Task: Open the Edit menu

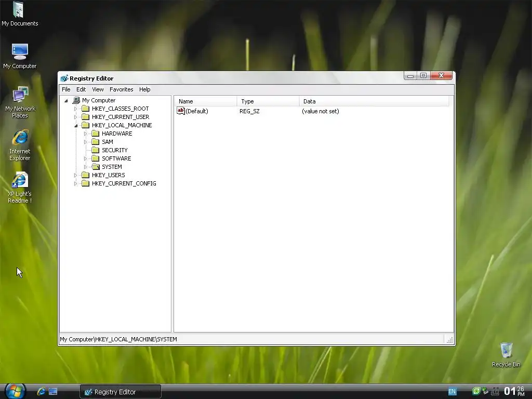Action: (81, 89)
